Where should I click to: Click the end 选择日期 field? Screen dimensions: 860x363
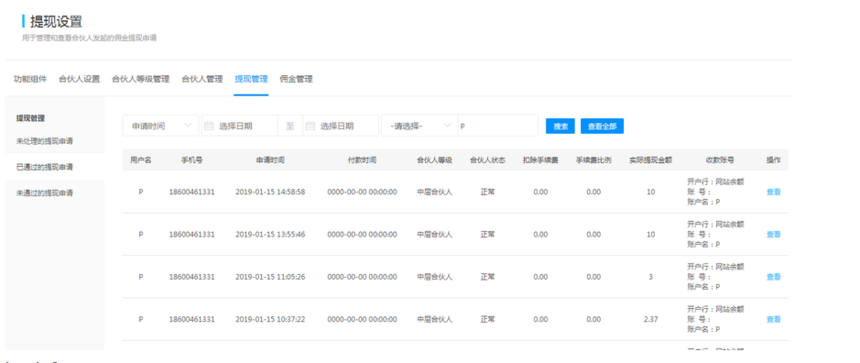pos(341,126)
